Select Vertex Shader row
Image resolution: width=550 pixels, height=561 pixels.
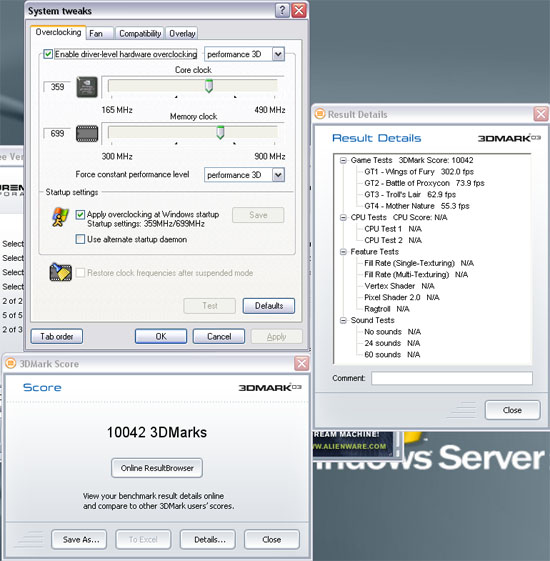[399, 286]
